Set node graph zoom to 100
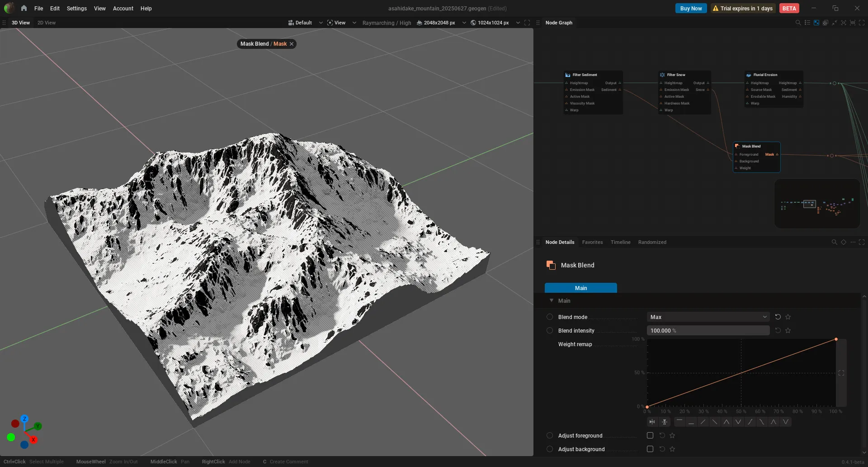The image size is (868, 467). 853,23
